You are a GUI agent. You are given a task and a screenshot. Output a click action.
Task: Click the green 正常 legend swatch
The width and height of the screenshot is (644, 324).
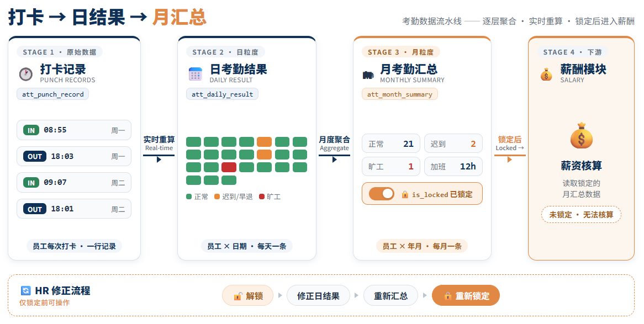[x=189, y=196]
